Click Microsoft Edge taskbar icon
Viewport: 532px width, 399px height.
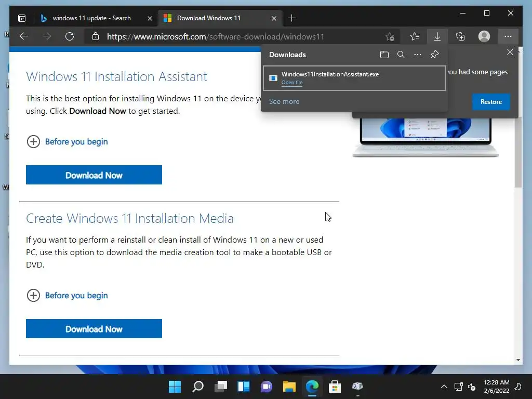(x=312, y=387)
